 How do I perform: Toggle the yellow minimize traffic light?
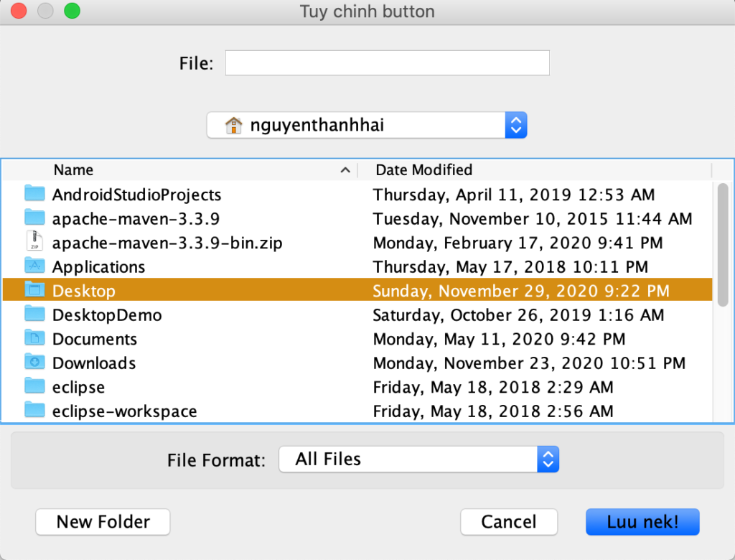coord(45,11)
